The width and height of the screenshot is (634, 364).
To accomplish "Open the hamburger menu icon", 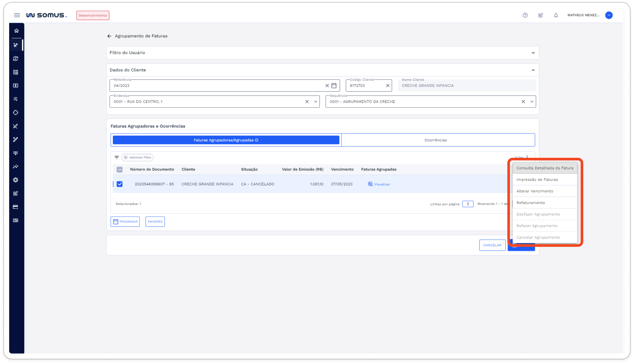I will click(x=17, y=15).
